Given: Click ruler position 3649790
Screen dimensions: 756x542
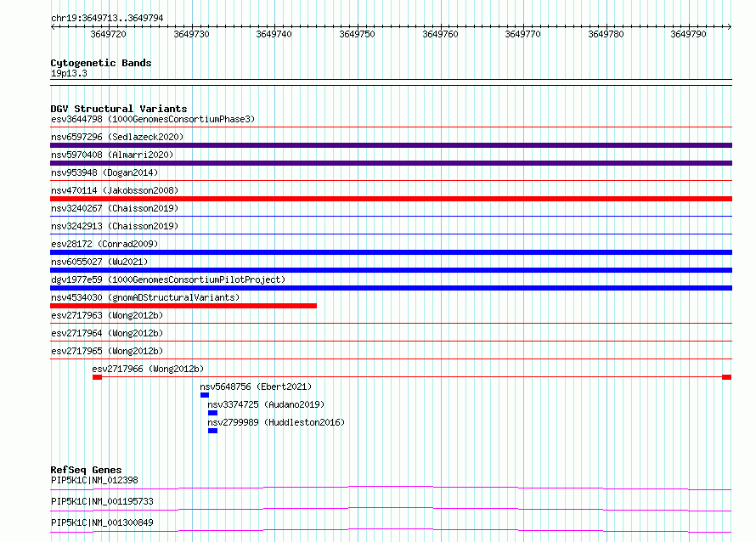Looking at the screenshot, I should pos(689,34).
